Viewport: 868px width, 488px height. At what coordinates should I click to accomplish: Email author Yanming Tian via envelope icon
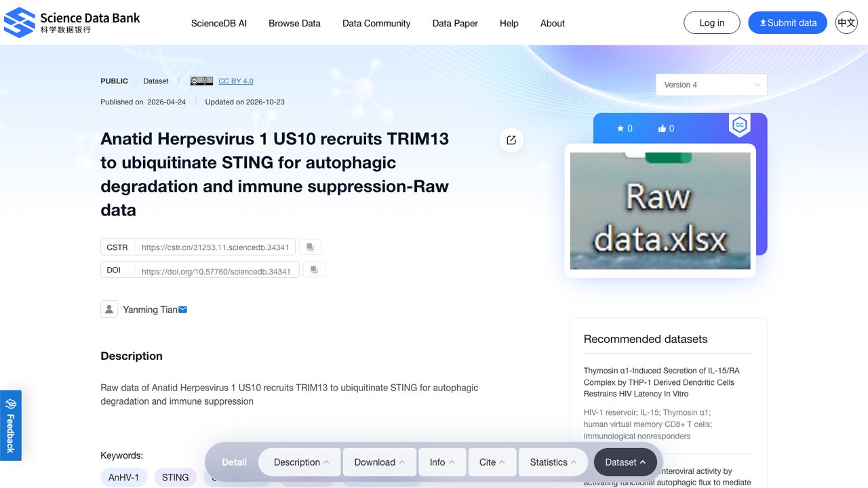(x=182, y=310)
